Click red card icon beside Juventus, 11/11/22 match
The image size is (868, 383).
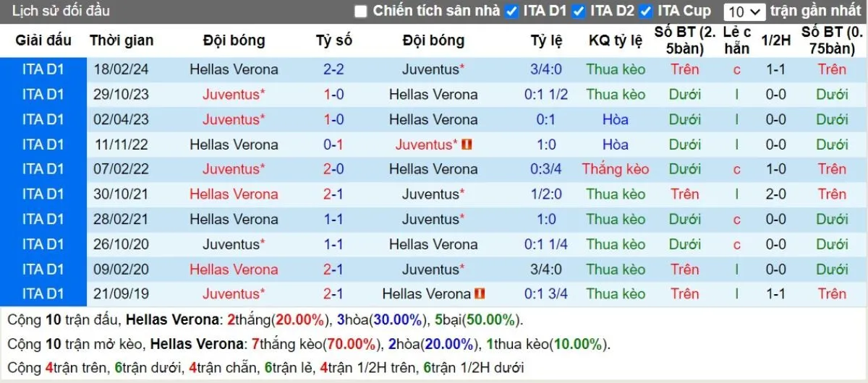click(x=467, y=145)
